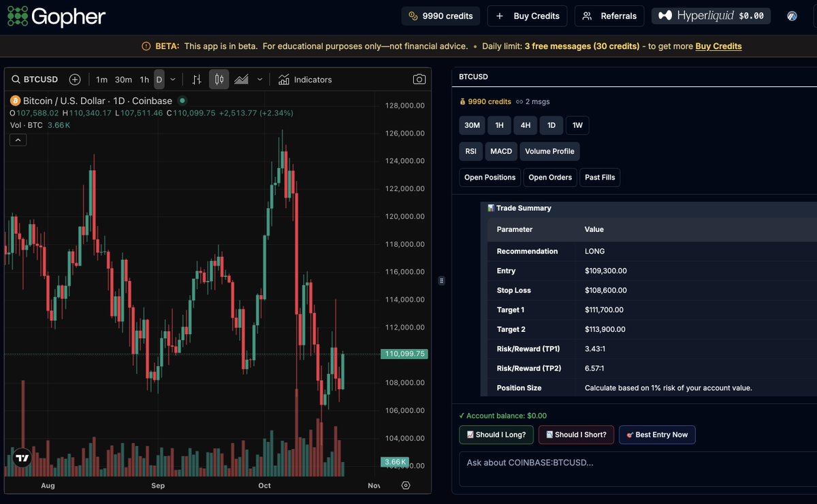Click the LONG recommendation value
817x504 pixels.
tap(594, 251)
